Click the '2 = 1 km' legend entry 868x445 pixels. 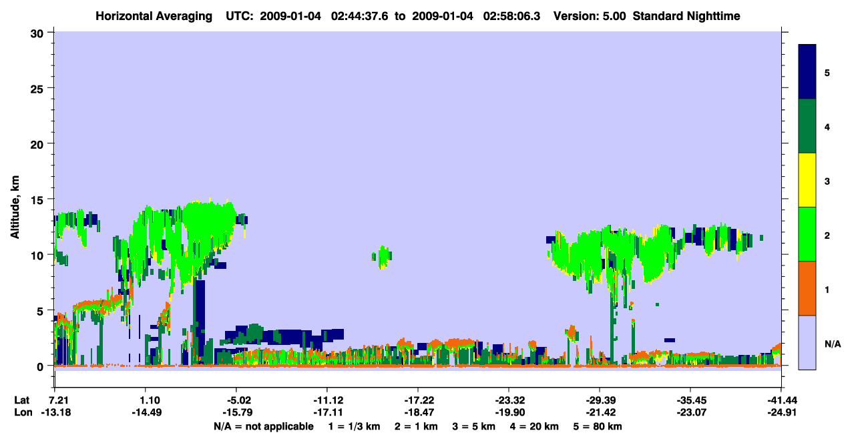click(415, 426)
